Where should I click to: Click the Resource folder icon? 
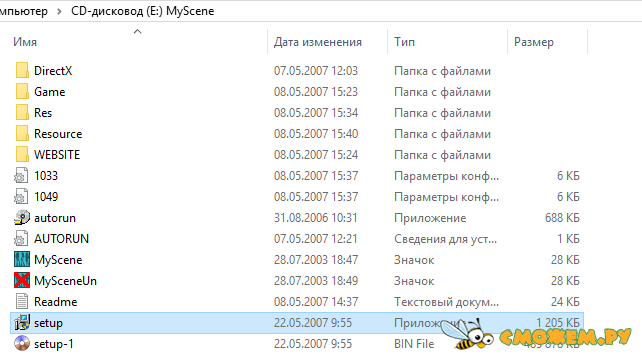click(22, 133)
